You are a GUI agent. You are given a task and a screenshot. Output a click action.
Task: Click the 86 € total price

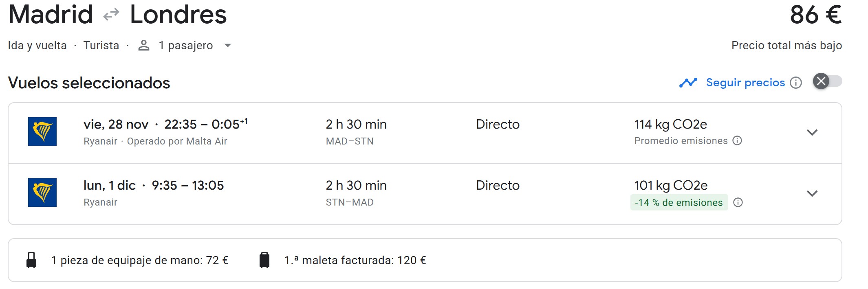815,15
